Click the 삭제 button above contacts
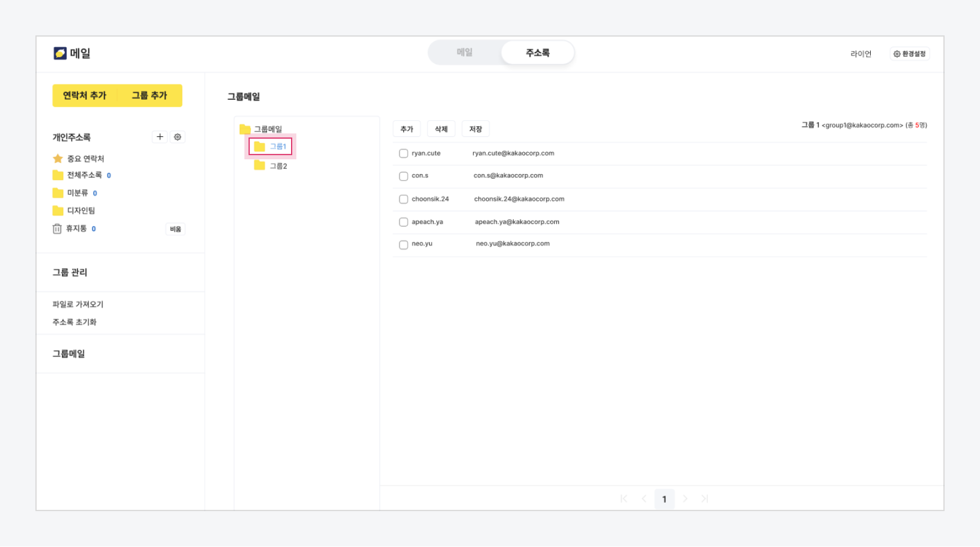Viewport: 980px width, 547px height. (x=441, y=129)
